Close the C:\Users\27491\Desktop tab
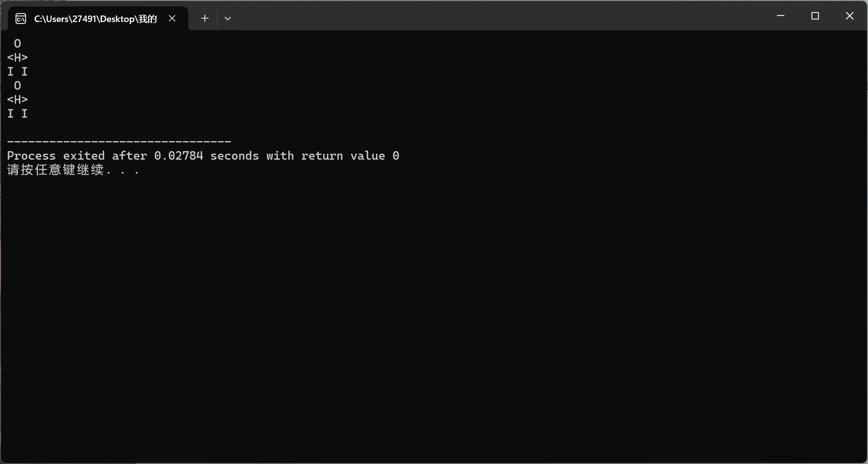Viewport: 868px width, 464px height. click(x=172, y=19)
